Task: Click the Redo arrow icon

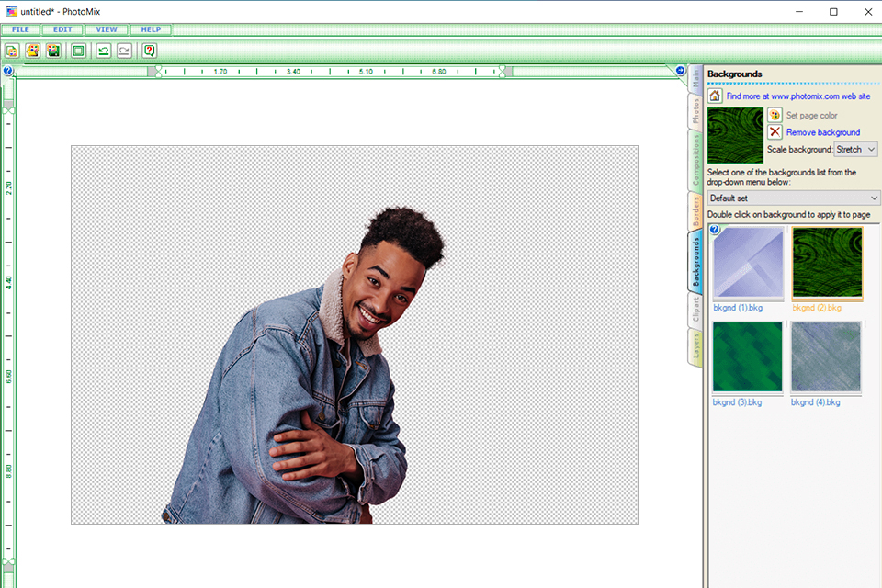Action: coord(124,51)
